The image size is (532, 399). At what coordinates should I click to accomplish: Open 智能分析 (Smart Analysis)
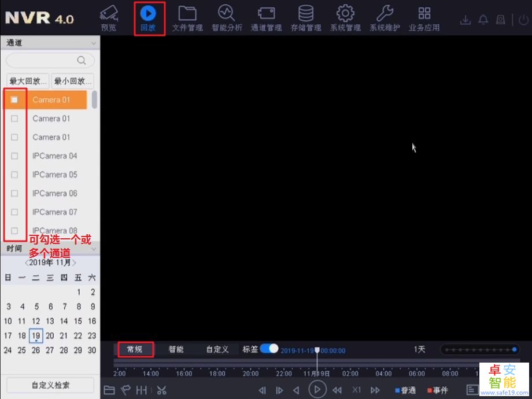(x=227, y=17)
